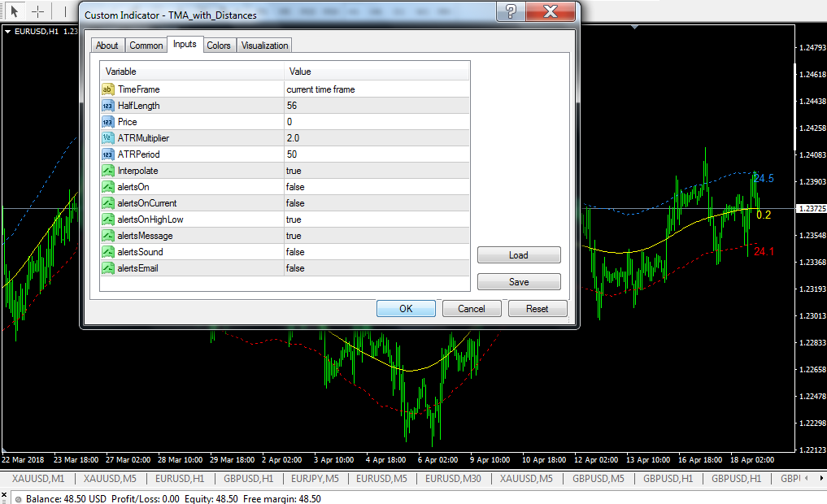Open the Colors tab
827x504 pixels.
pyautogui.click(x=219, y=46)
